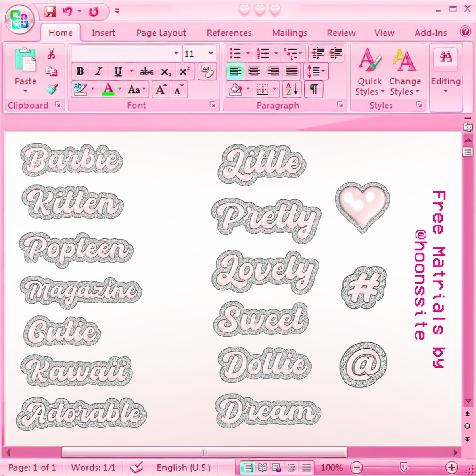Click the spelling check status icon
The image size is (476, 476).
(136, 467)
